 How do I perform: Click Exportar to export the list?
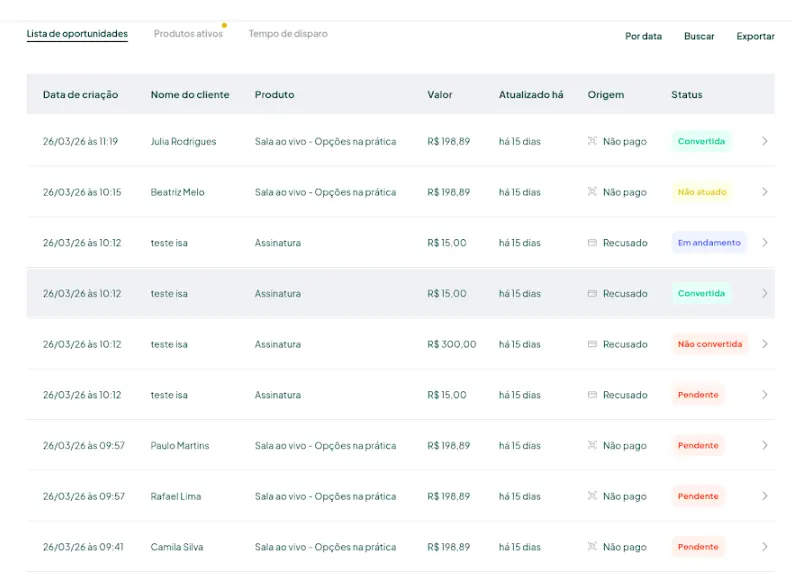[x=755, y=36]
